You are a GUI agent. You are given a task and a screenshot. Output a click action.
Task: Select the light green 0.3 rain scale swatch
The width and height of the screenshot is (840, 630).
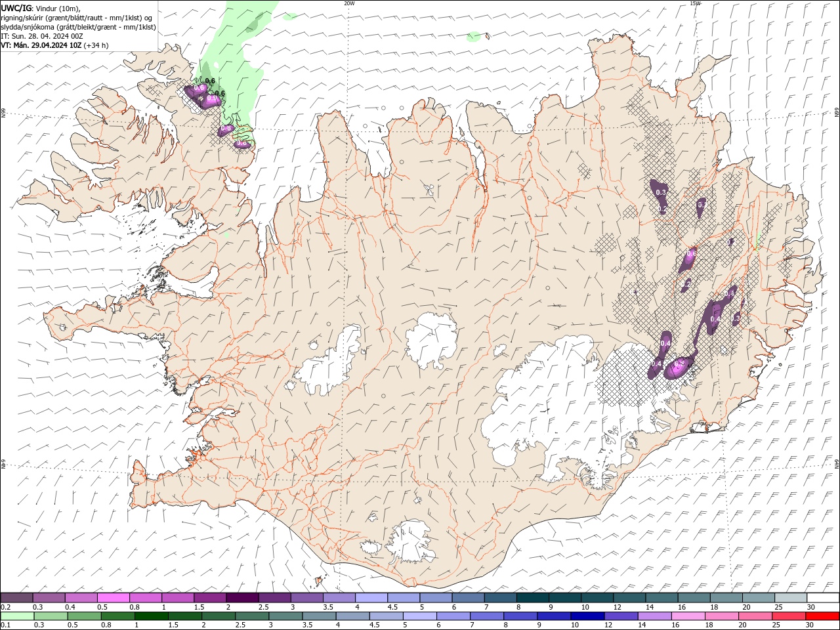(51, 616)
